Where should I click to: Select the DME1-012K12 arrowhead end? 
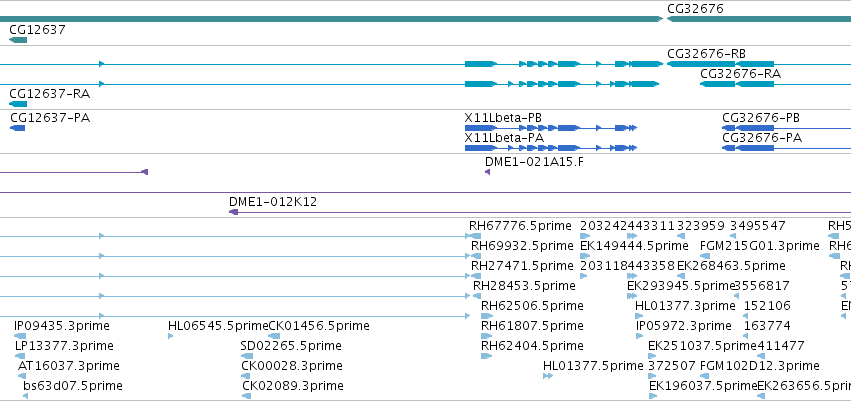pyautogui.click(x=234, y=212)
